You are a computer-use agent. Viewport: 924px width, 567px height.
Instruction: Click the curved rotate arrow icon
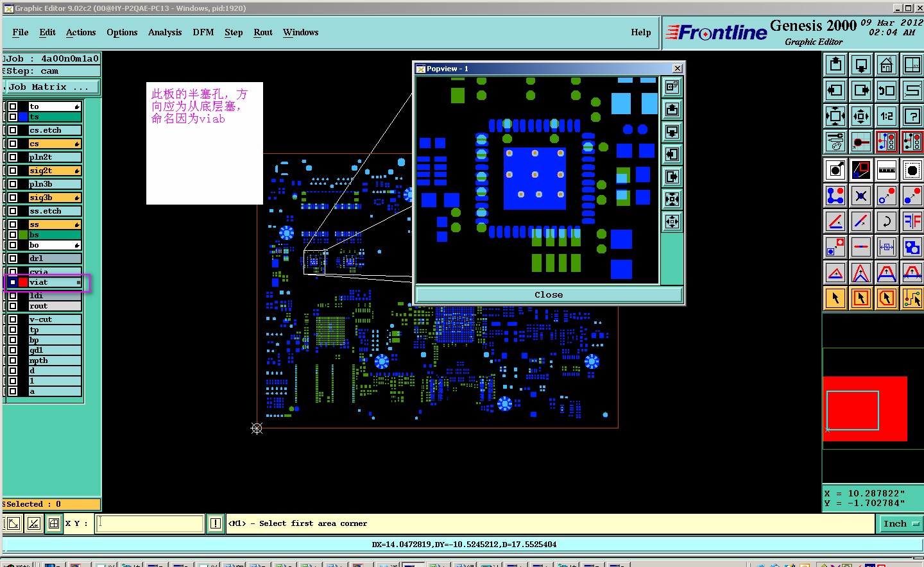coord(886,221)
